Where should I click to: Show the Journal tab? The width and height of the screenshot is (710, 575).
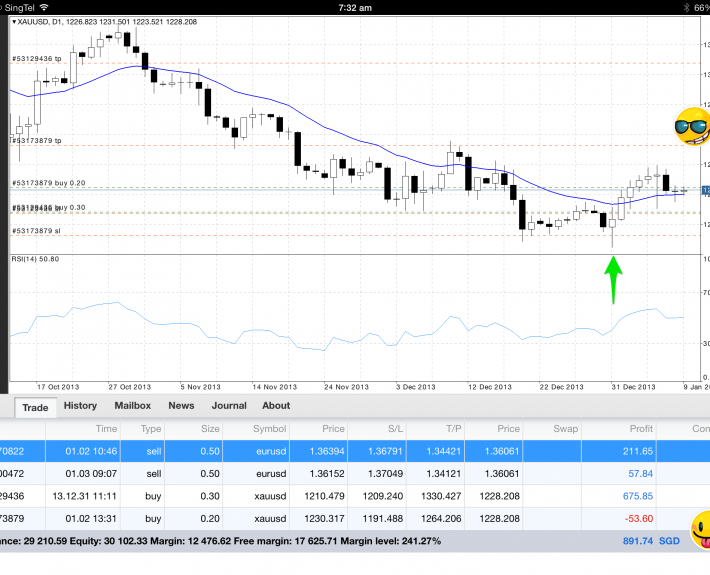click(x=228, y=406)
